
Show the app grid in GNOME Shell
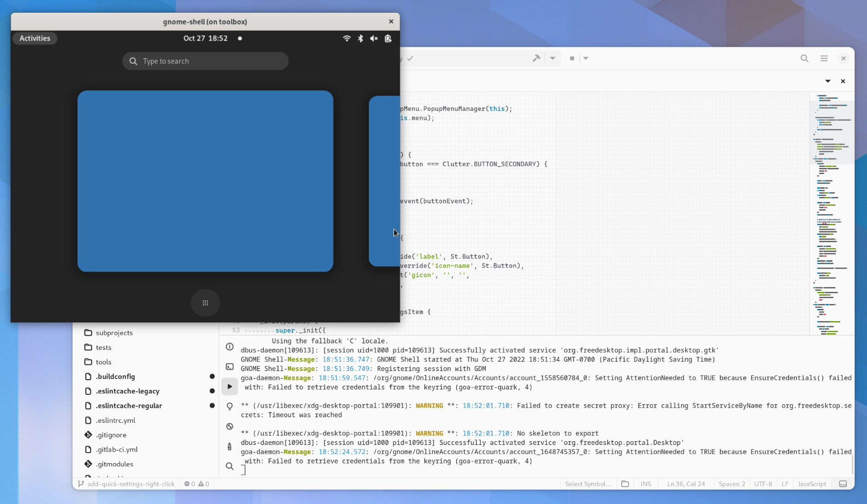point(205,303)
